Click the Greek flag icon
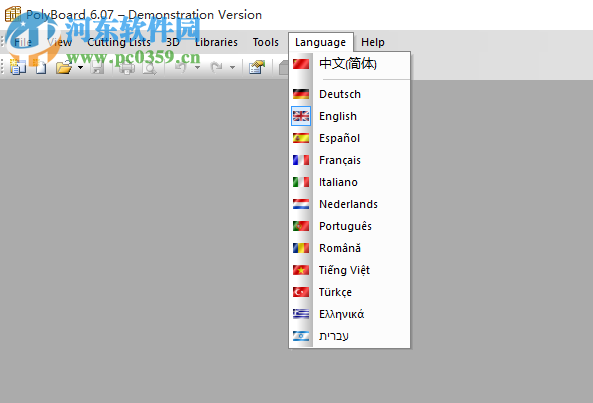The width and height of the screenshot is (593, 403). (301, 314)
